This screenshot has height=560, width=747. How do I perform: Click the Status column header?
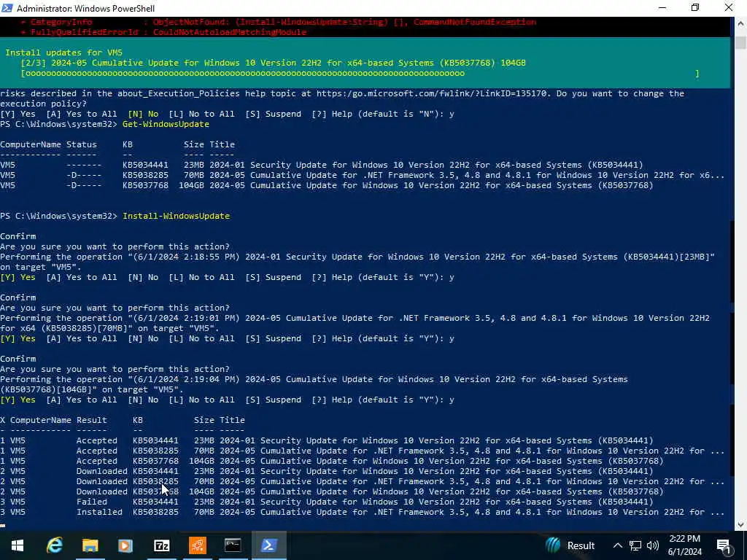pyautogui.click(x=82, y=144)
